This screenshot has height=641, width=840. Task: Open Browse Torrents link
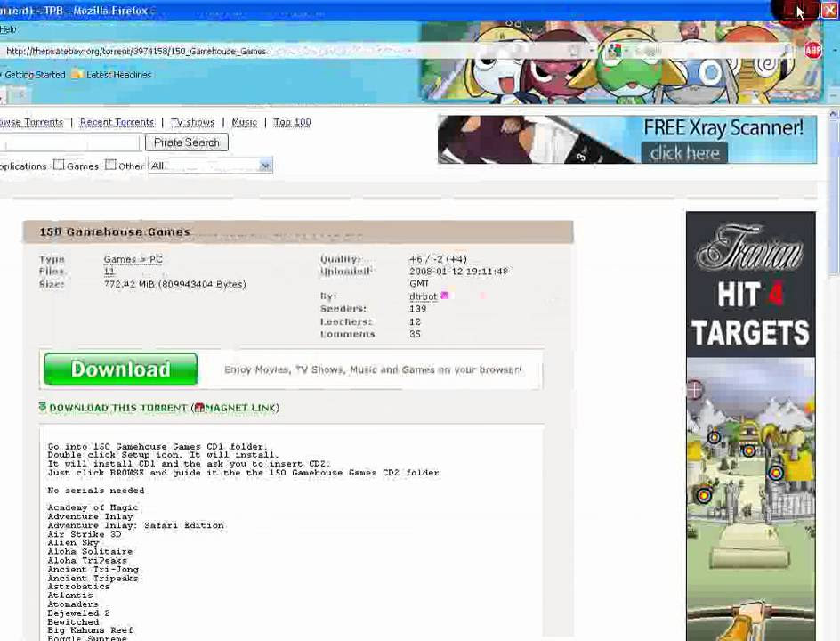click(31, 122)
